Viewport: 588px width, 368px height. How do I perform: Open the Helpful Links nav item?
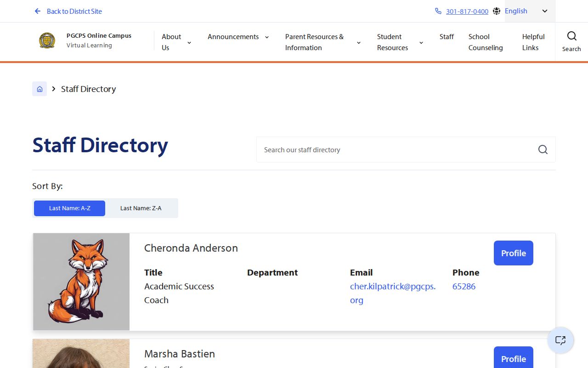tap(533, 42)
